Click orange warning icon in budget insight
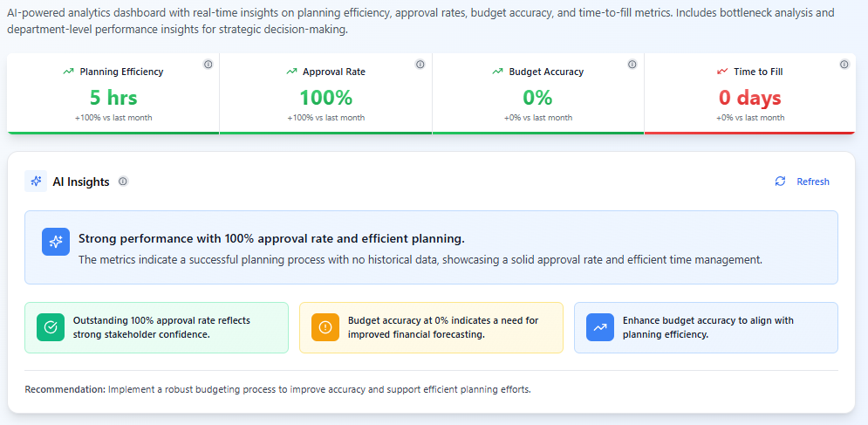 (325, 327)
